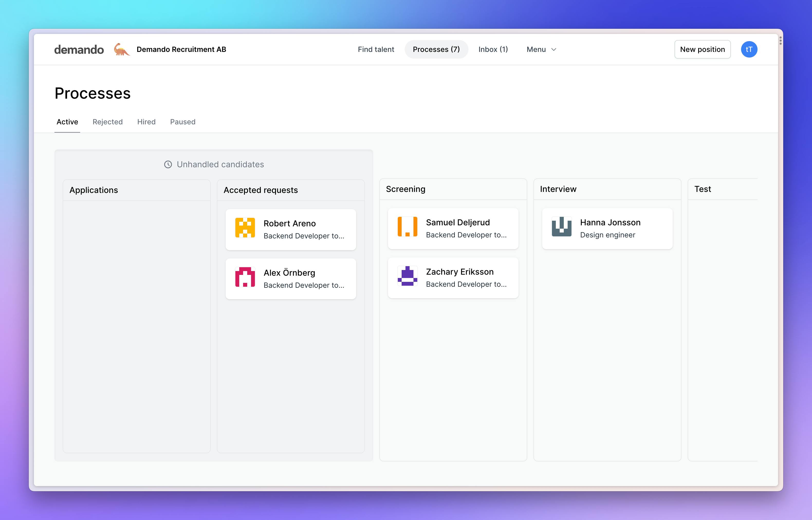Open Samuel Deljerud candidate name

point(458,222)
